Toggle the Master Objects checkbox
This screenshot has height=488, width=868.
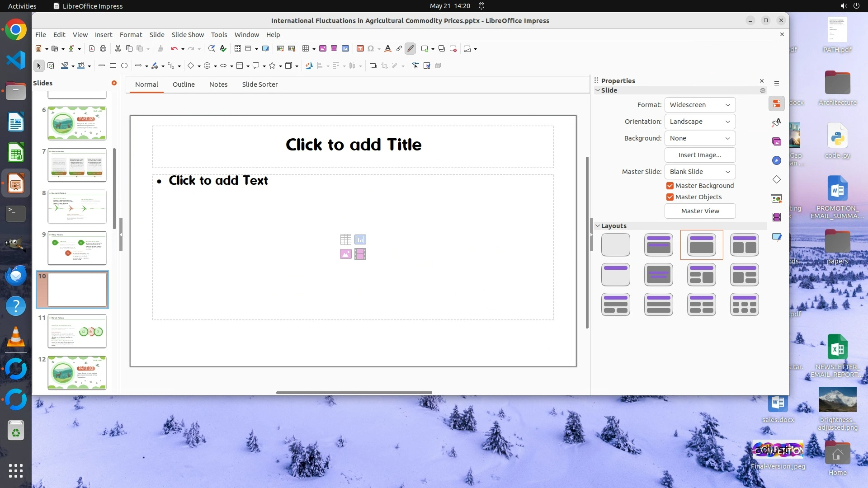pos(670,197)
